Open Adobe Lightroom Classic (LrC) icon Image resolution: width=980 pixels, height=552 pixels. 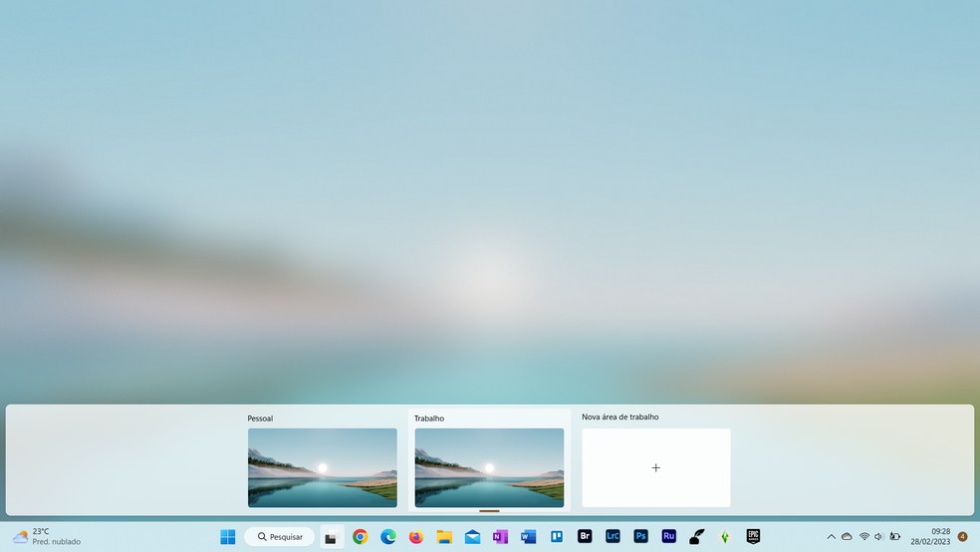(x=612, y=536)
